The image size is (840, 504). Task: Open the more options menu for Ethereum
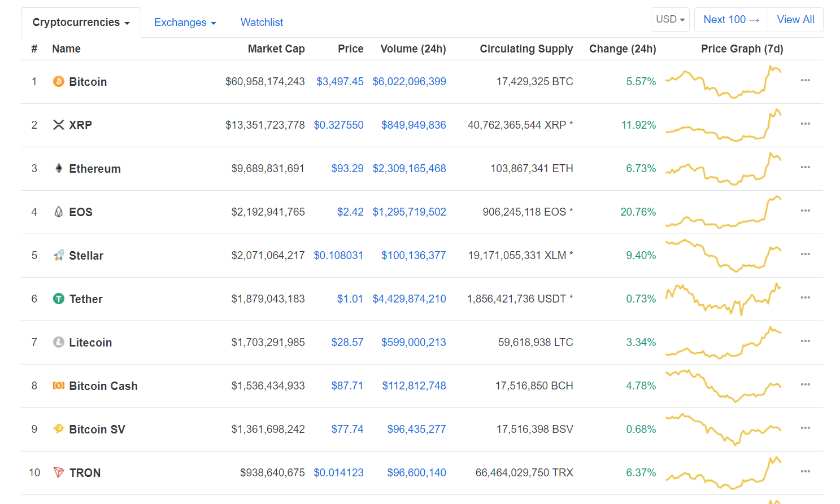(806, 167)
